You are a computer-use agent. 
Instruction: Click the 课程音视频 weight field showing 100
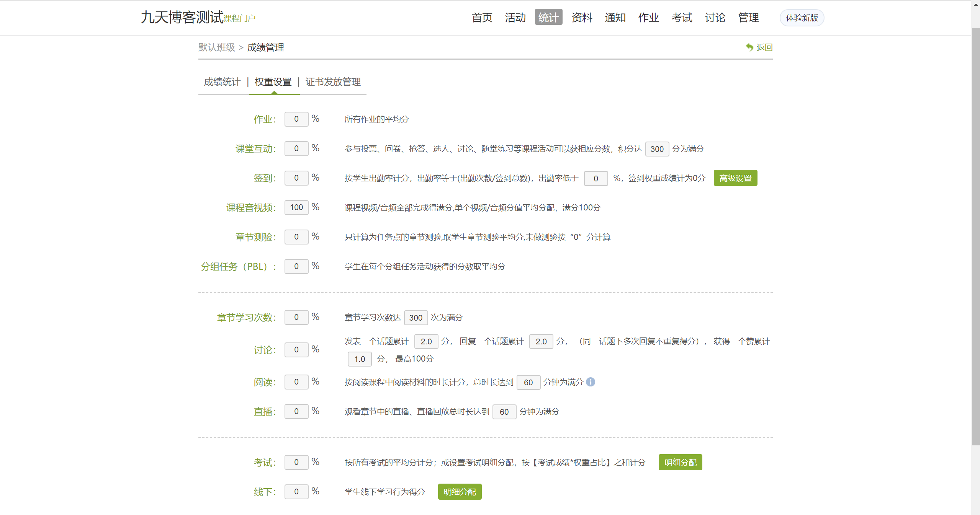click(296, 207)
